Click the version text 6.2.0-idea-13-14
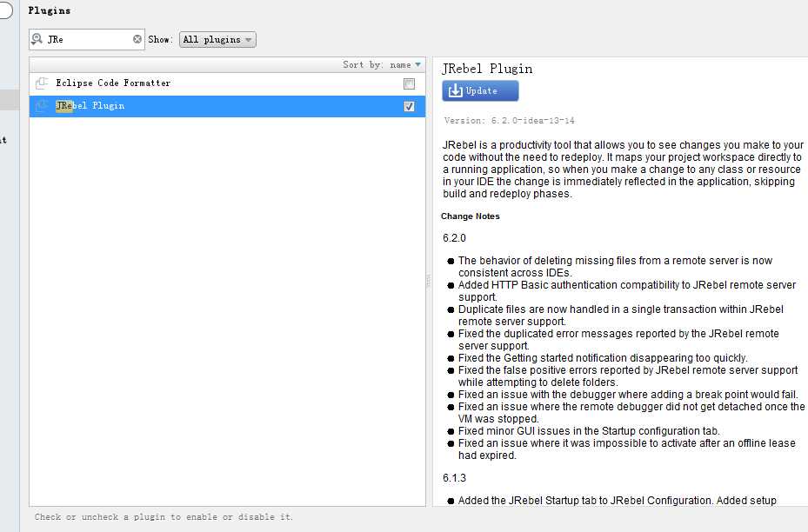The height and width of the screenshot is (532, 808). pos(532,121)
